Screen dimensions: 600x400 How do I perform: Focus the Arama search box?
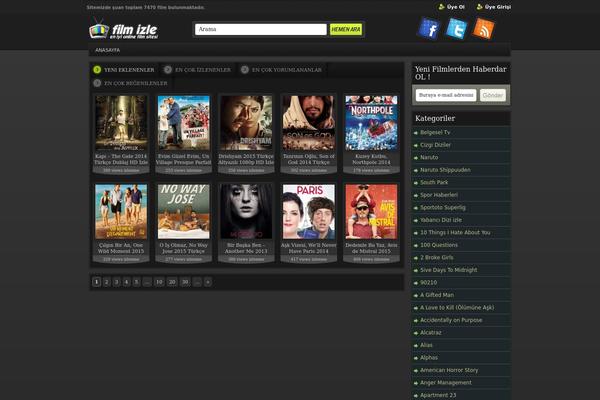261,29
